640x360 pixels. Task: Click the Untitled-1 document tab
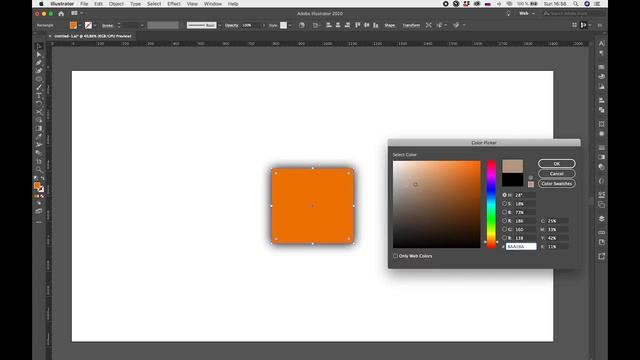(93, 36)
